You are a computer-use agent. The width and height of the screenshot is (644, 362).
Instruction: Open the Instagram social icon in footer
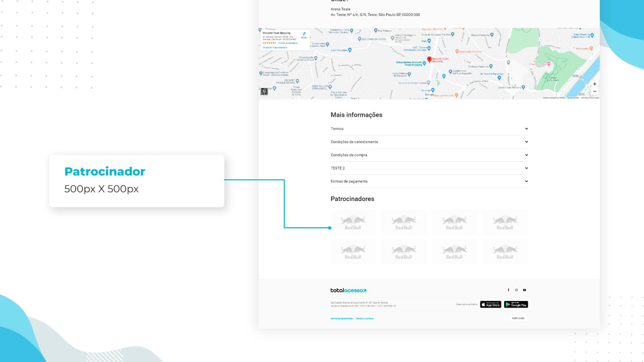click(x=516, y=290)
